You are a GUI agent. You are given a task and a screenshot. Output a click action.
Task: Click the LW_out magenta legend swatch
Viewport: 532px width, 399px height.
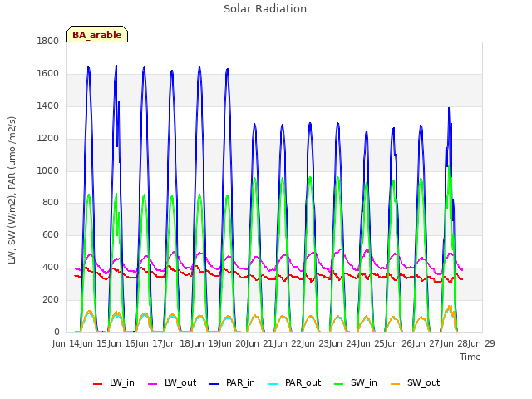point(153,384)
